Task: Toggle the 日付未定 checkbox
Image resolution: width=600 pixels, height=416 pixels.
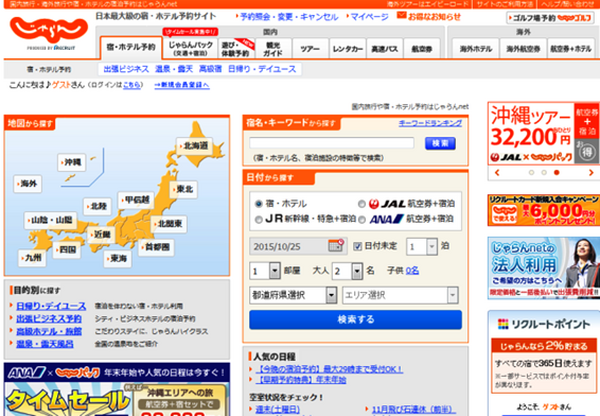Action: click(357, 246)
